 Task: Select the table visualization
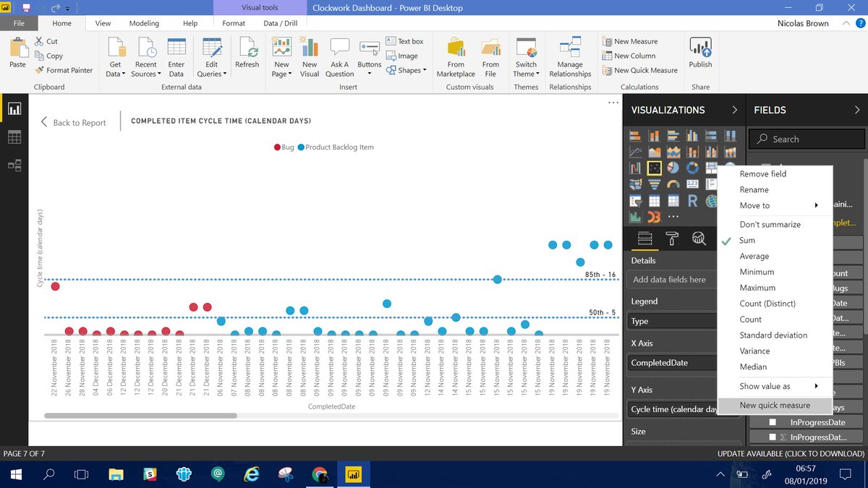(x=655, y=201)
